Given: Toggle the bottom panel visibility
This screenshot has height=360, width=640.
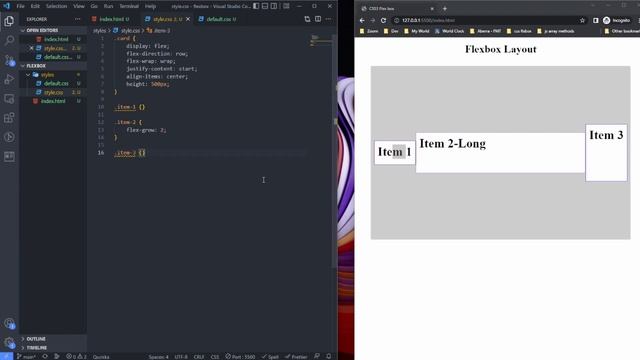Looking at the screenshot, I should [265, 6].
